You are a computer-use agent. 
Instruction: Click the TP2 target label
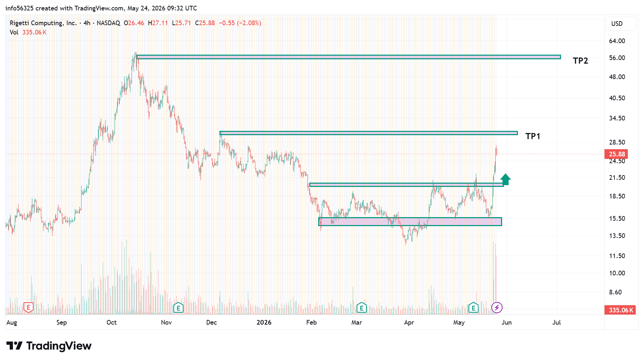coord(580,61)
